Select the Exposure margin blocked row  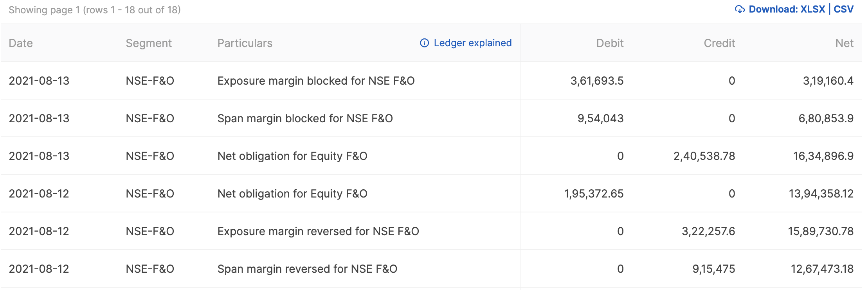pyautogui.click(x=431, y=81)
